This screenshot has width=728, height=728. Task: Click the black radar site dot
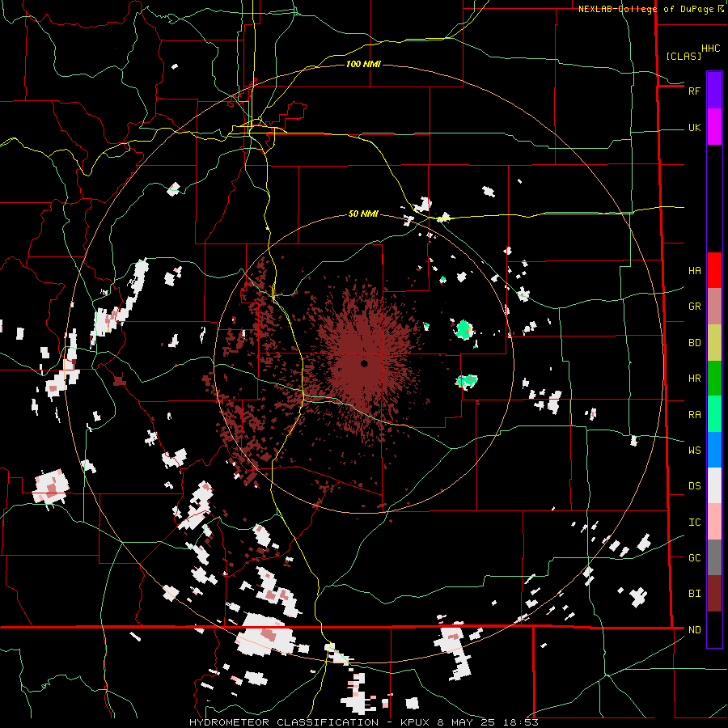(364, 363)
